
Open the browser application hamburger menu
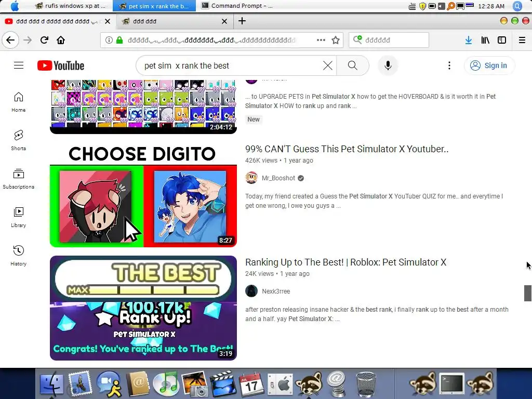click(x=522, y=40)
